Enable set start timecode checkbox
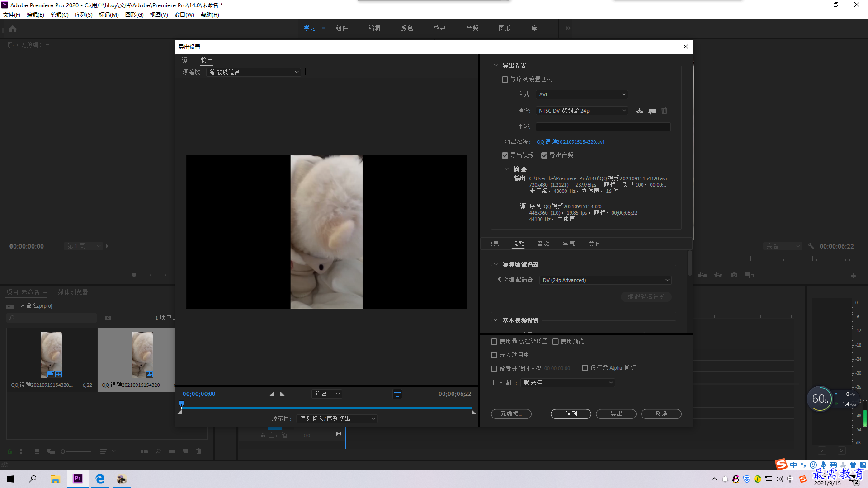The height and width of the screenshot is (488, 868). pos(494,369)
